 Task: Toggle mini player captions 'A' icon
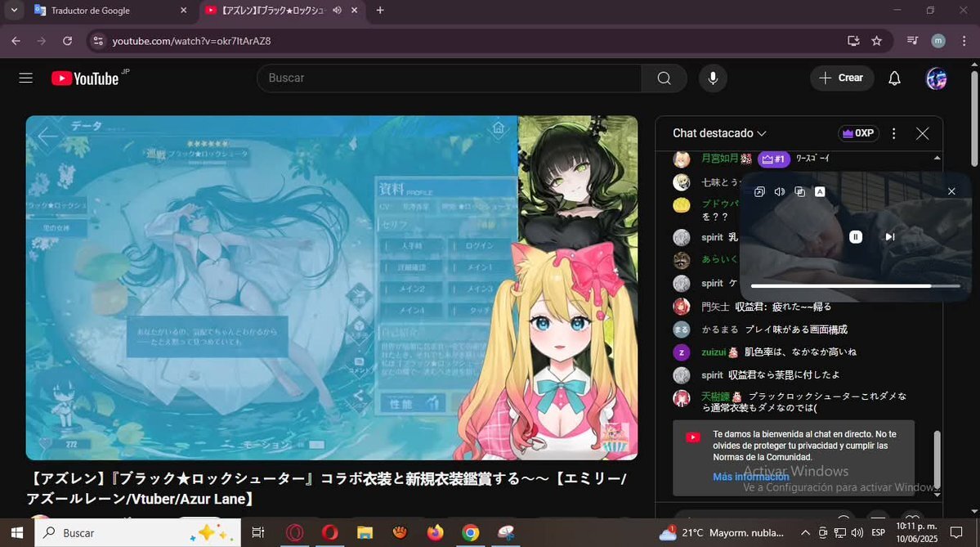click(x=820, y=192)
